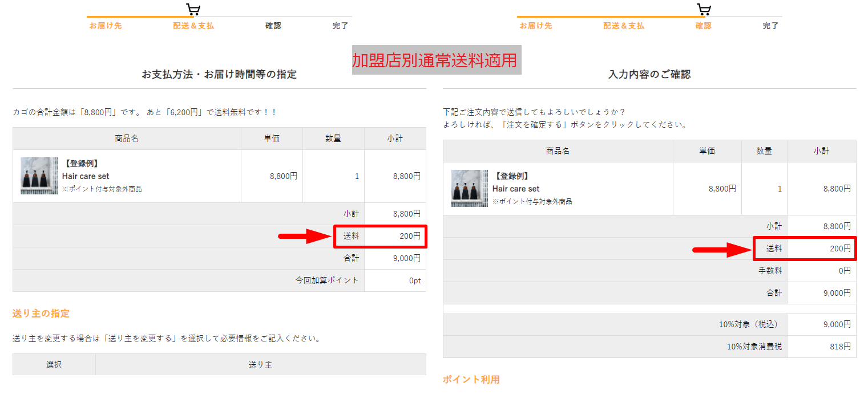Viewport: 868px width, 399px height.
Task: Click 合計 label on confirmation page
Action: coord(774,293)
